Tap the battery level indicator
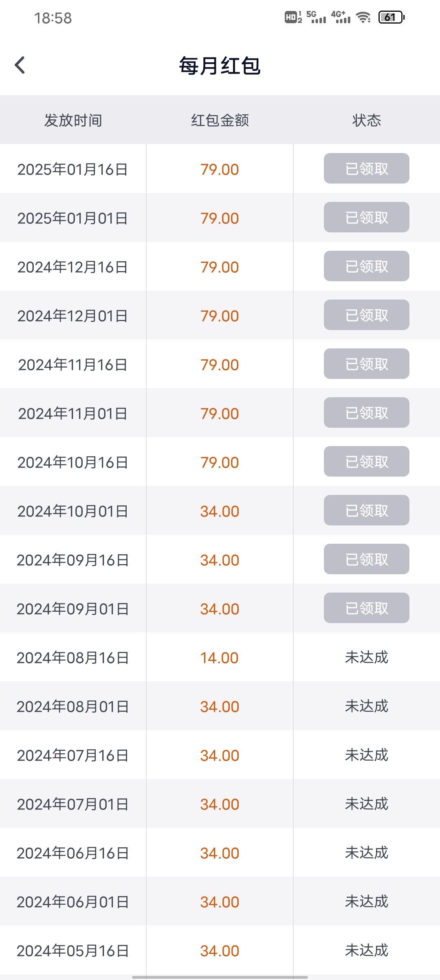Viewport: 440px width, 980px height. (391, 17)
